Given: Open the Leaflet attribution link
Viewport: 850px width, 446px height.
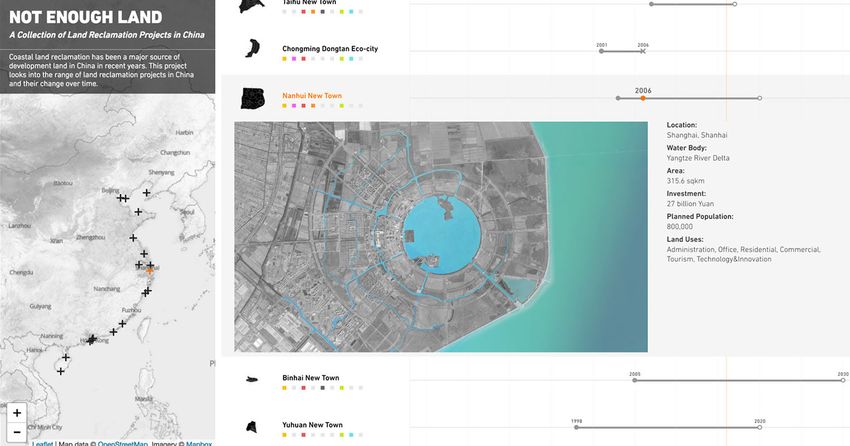Looking at the screenshot, I should pos(43,443).
